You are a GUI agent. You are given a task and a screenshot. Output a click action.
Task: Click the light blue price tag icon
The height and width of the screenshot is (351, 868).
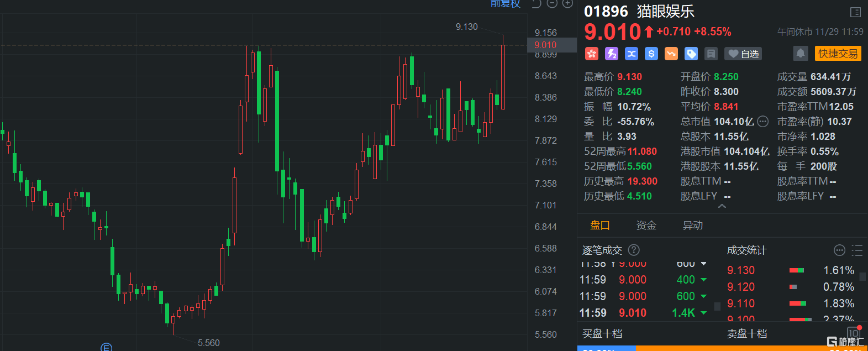pyautogui.click(x=691, y=54)
